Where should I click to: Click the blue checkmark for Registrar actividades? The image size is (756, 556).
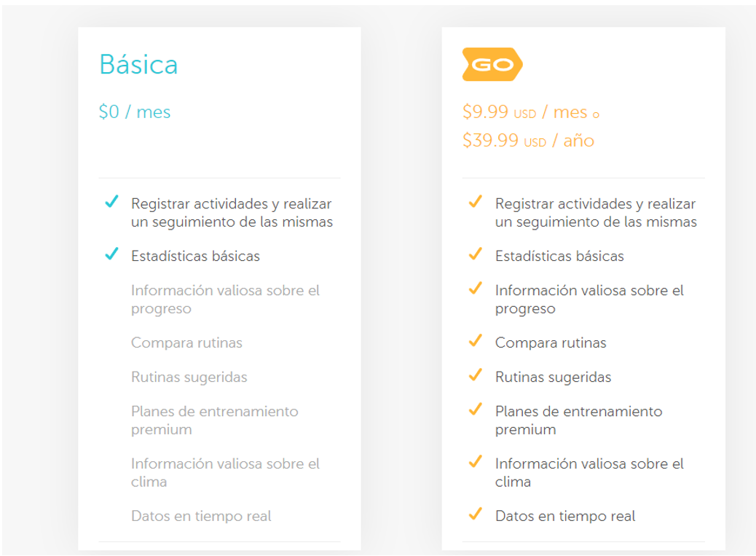112,201
